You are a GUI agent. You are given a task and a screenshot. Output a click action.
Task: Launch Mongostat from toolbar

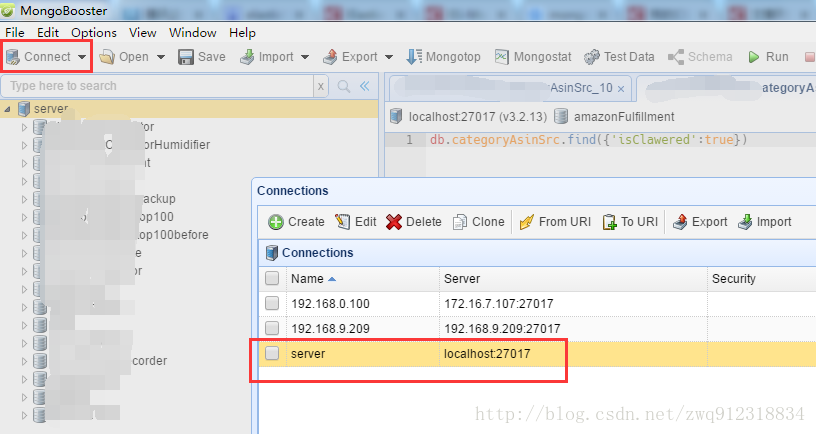533,57
